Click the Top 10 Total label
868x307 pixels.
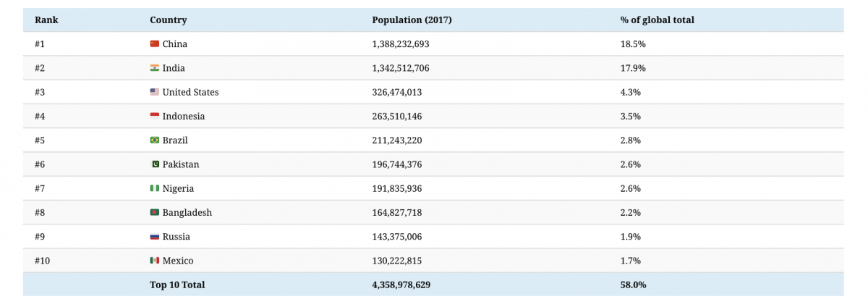pos(177,285)
